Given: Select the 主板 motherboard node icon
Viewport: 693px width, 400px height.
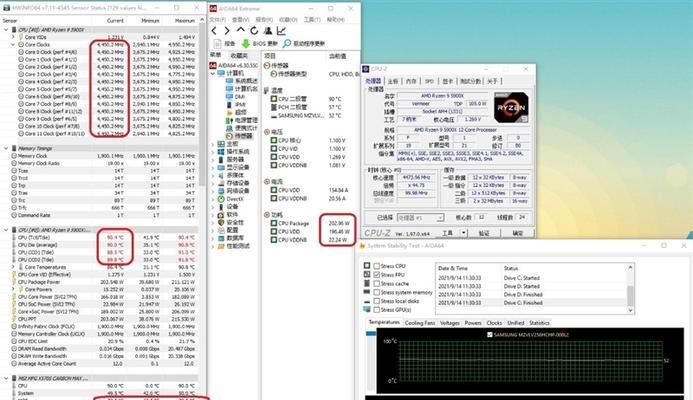Looking at the screenshot, I should click(221, 144).
